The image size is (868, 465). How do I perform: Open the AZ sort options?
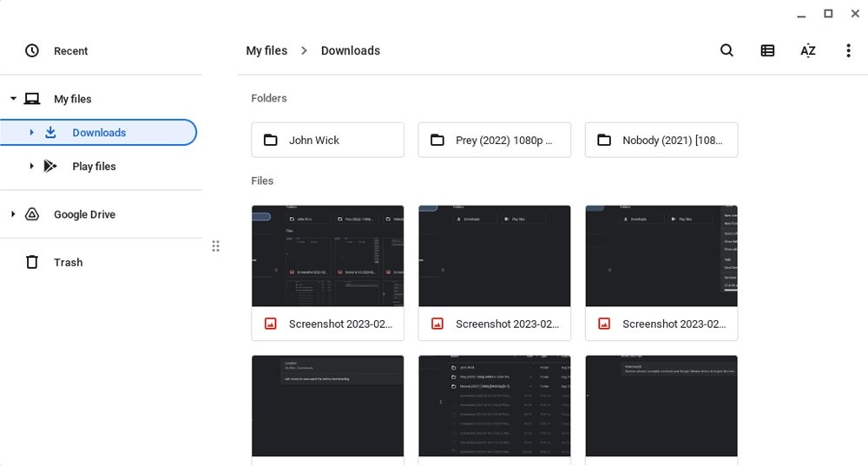(x=807, y=50)
